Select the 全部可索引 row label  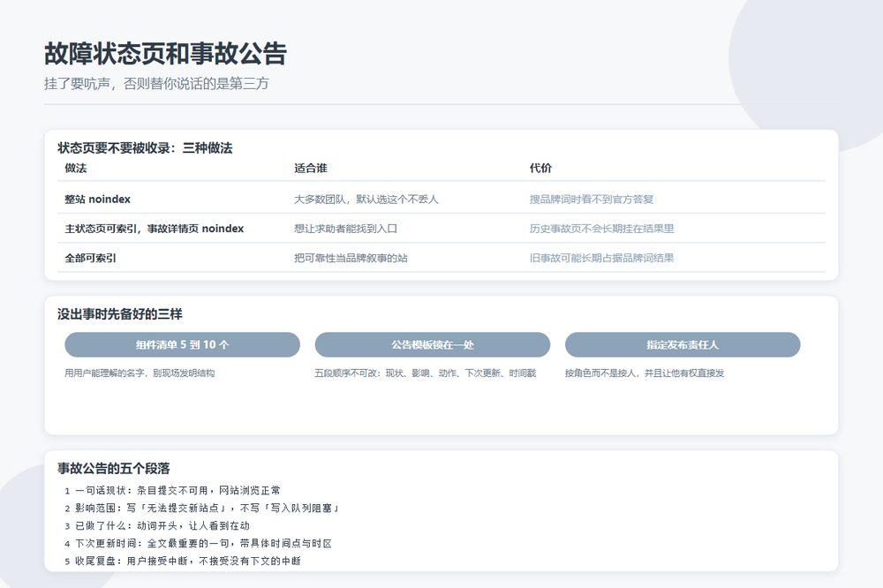91,258
